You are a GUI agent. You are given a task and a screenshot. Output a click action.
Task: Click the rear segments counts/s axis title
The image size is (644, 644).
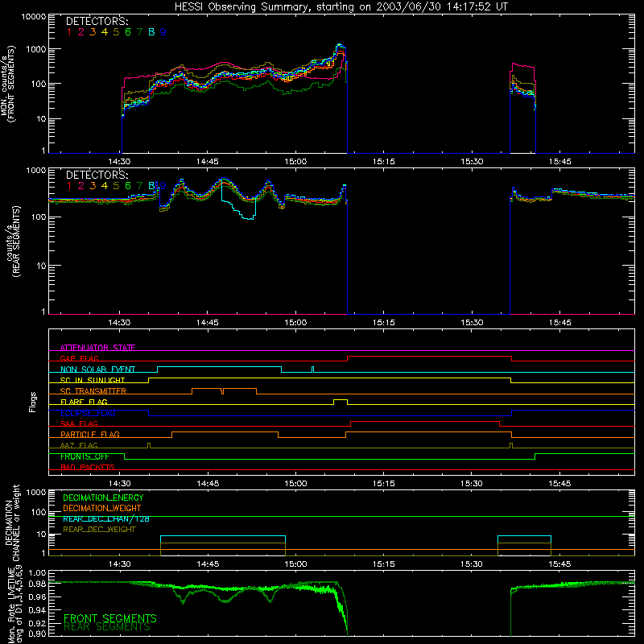(x=14, y=242)
